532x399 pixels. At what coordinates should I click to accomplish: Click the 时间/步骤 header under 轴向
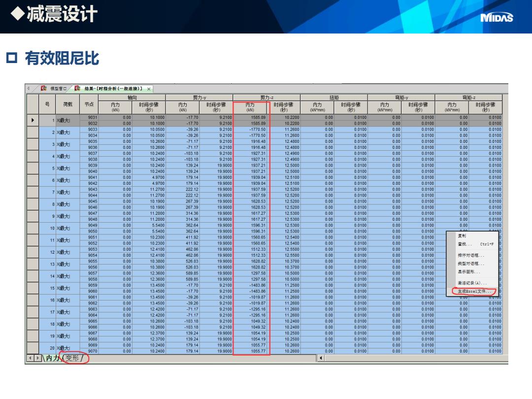coord(149,107)
